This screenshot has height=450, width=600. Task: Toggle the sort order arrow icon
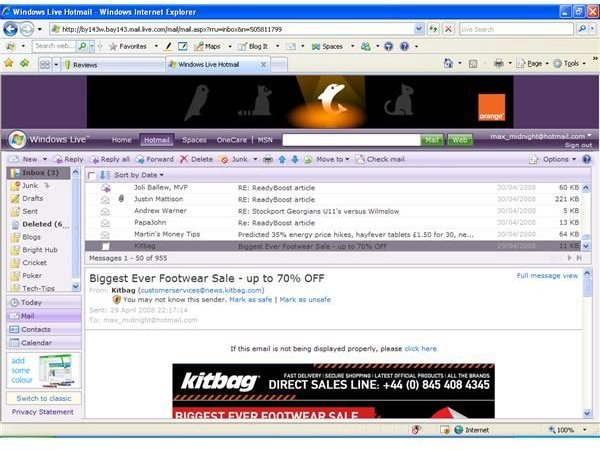[x=104, y=175]
